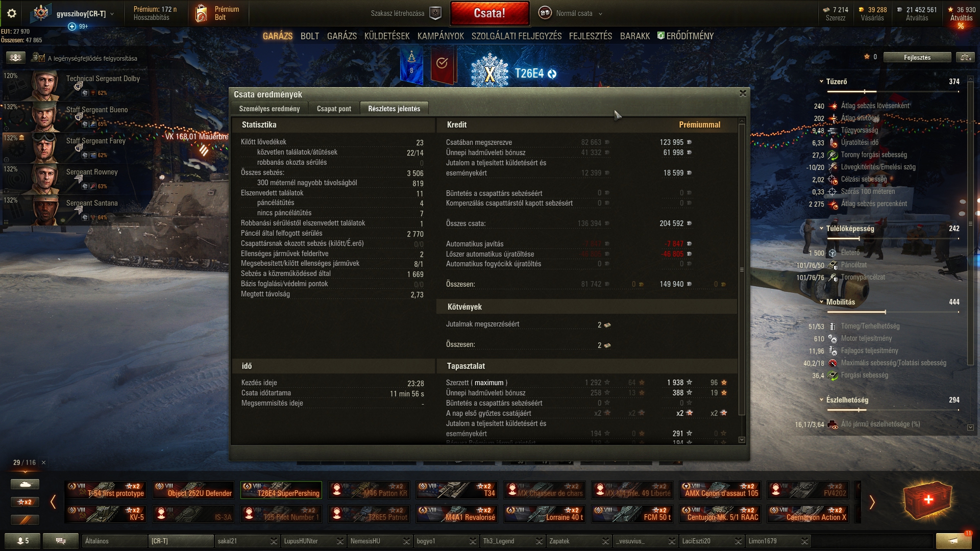
Task: Show next tanks with carousel right arrow
Action: pyautogui.click(x=872, y=502)
